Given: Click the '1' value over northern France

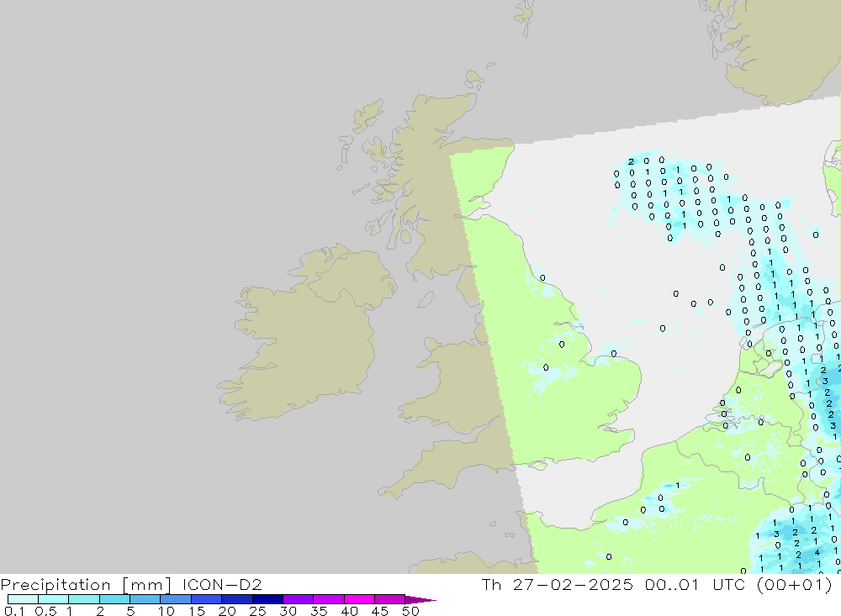Looking at the screenshot, I should point(678,485).
